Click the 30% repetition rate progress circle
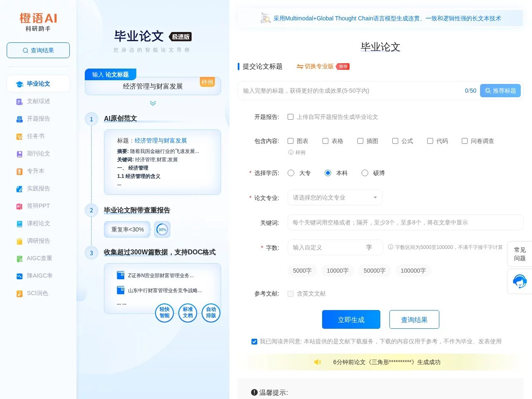The width and height of the screenshot is (532, 399). pos(162,229)
